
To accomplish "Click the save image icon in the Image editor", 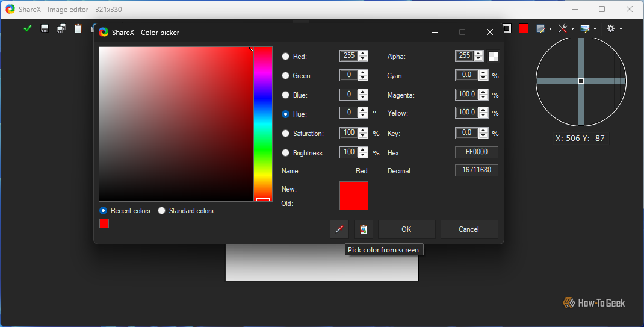I will [x=45, y=28].
